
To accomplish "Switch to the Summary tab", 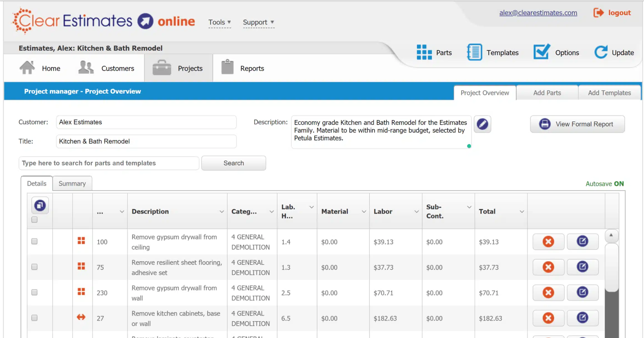I will coord(72,184).
